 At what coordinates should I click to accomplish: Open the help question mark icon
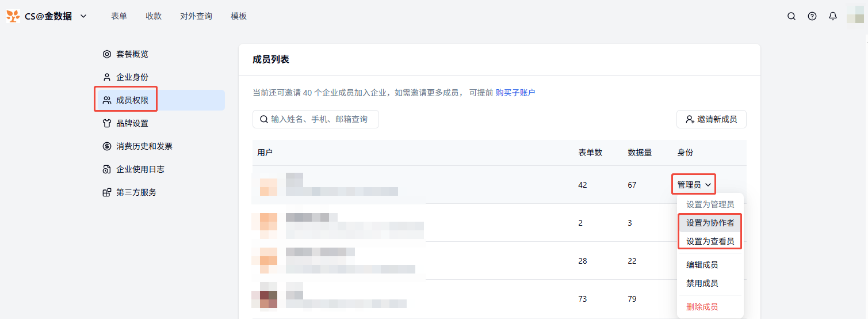pyautogui.click(x=812, y=16)
